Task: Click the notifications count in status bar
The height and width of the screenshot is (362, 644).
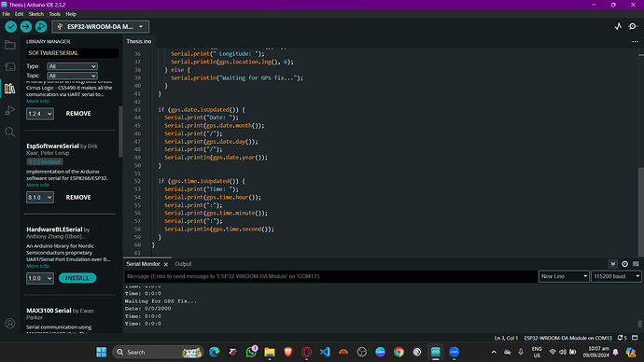Action: coord(623,338)
